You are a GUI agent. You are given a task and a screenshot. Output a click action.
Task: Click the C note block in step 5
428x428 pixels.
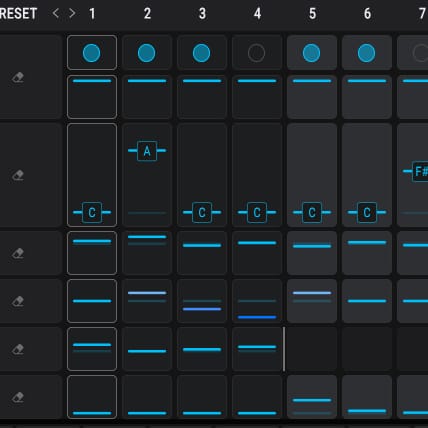312,212
